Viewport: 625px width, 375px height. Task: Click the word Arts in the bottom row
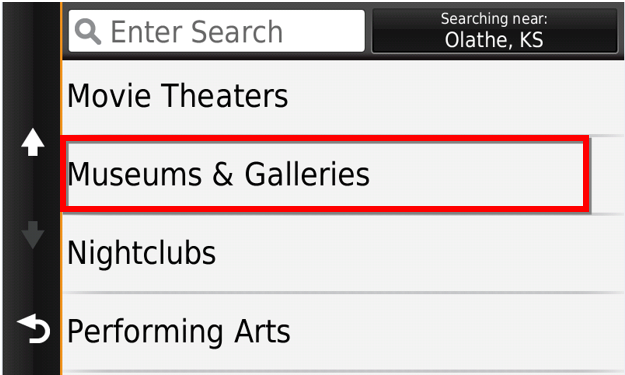pyautogui.click(x=262, y=331)
